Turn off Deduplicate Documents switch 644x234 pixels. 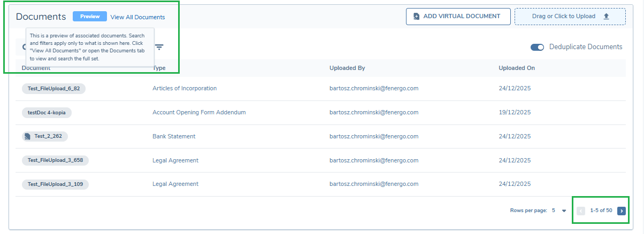click(x=537, y=47)
